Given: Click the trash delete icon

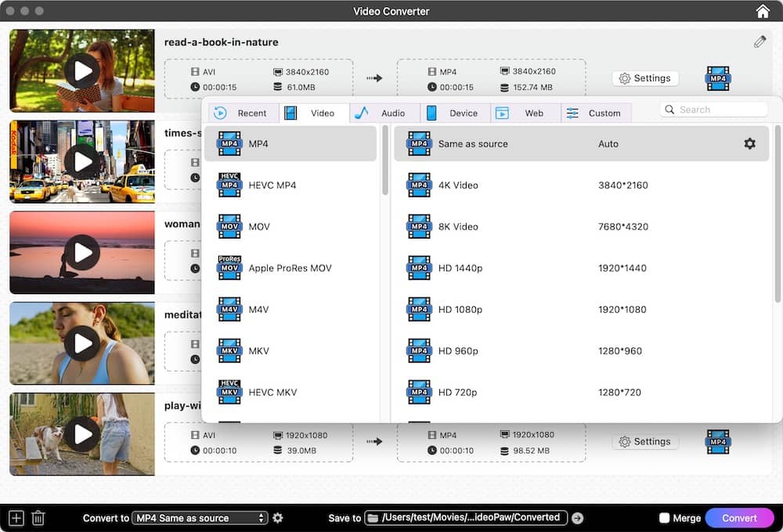Looking at the screenshot, I should coord(38,518).
